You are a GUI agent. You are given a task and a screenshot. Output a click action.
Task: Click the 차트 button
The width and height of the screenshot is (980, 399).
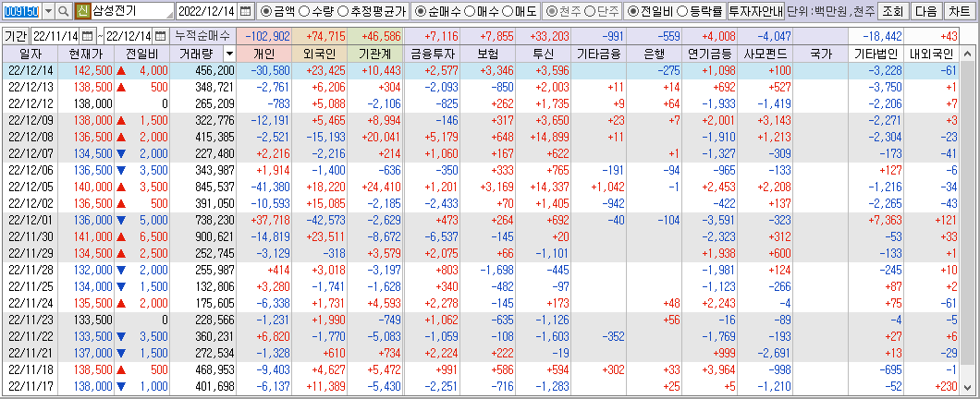click(x=959, y=10)
